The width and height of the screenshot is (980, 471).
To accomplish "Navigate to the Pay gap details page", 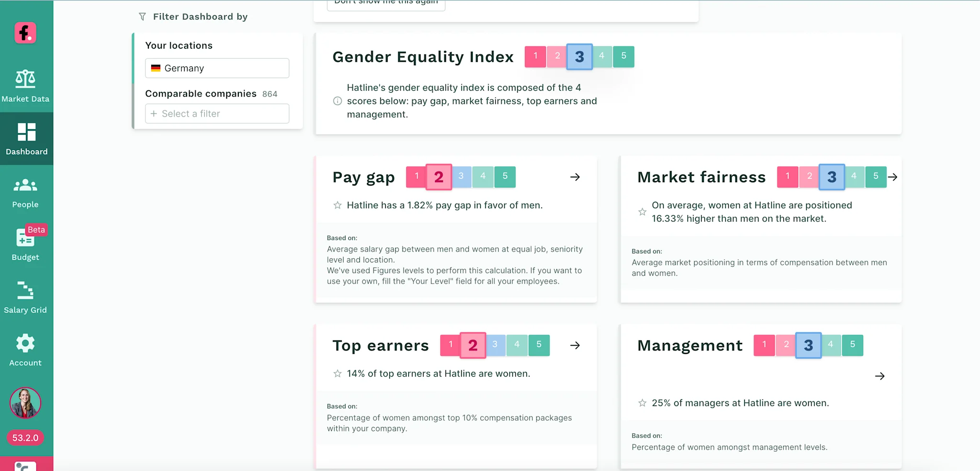I will coord(574,177).
